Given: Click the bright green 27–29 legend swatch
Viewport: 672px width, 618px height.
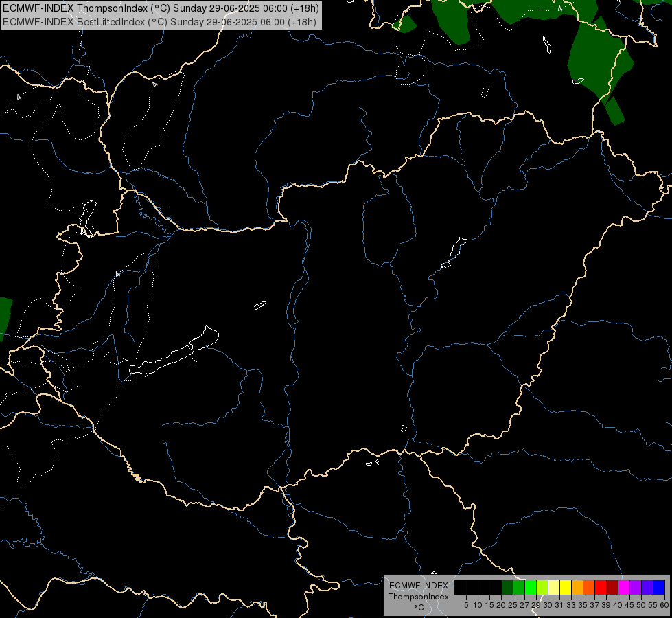Looking at the screenshot, I should [531, 587].
